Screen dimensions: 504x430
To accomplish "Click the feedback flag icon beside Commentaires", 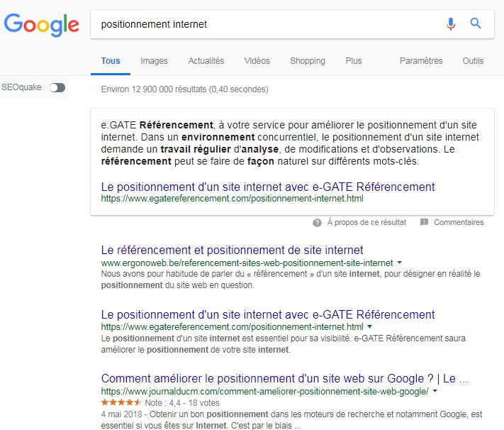I will click(x=424, y=222).
